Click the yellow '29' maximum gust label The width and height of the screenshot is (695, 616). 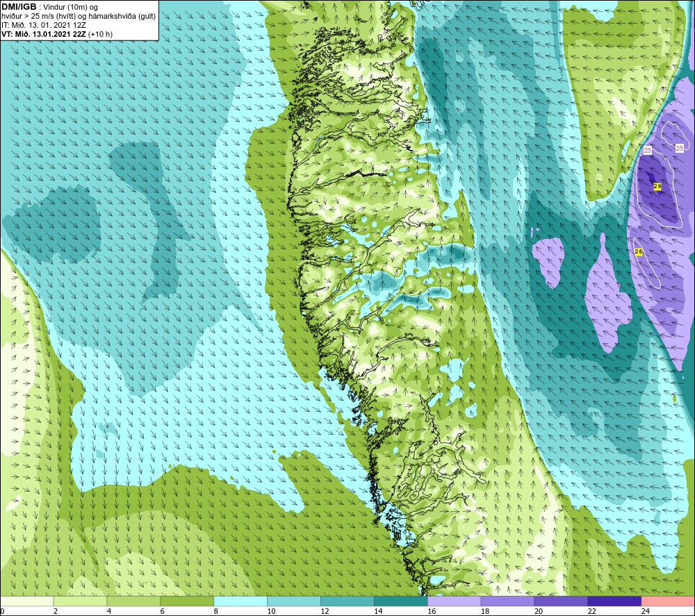657,186
